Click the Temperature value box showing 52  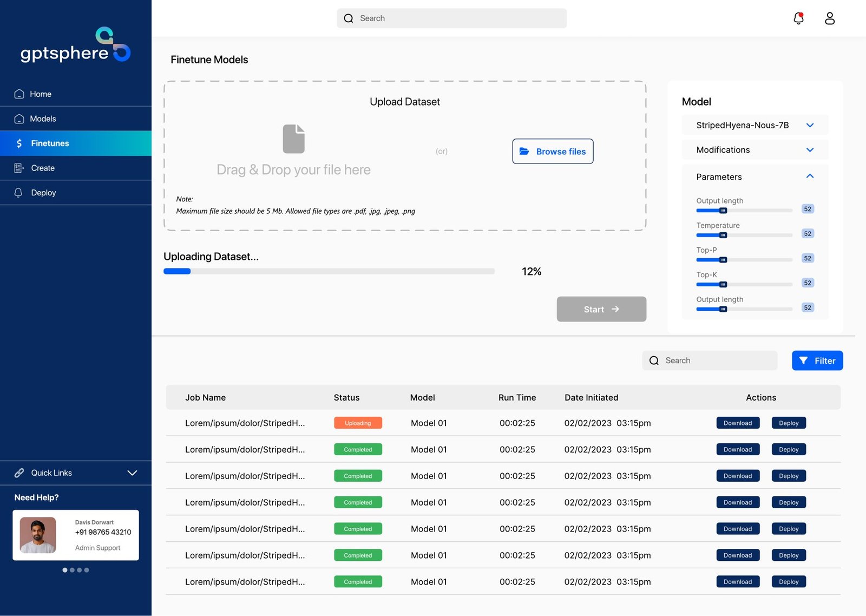point(808,234)
